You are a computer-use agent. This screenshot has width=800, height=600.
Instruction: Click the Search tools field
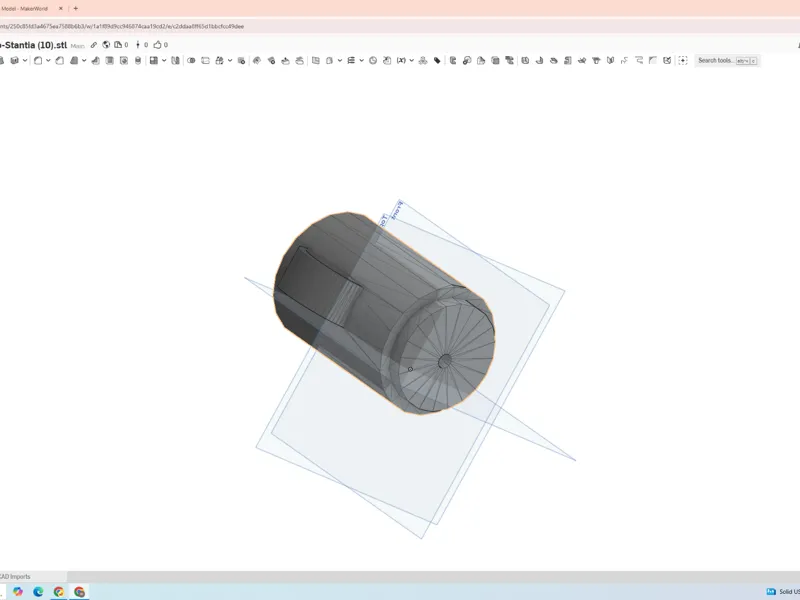[727, 60]
